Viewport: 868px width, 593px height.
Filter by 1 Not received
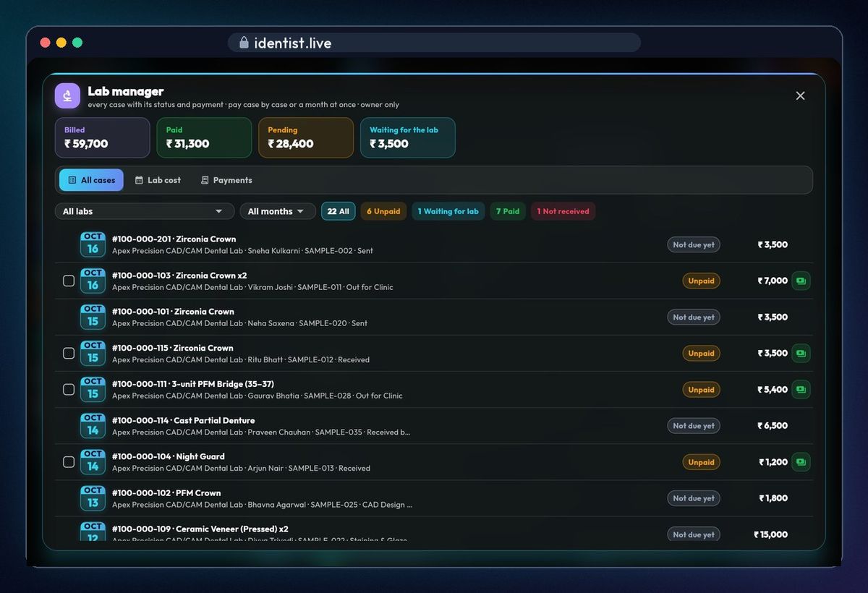click(563, 211)
